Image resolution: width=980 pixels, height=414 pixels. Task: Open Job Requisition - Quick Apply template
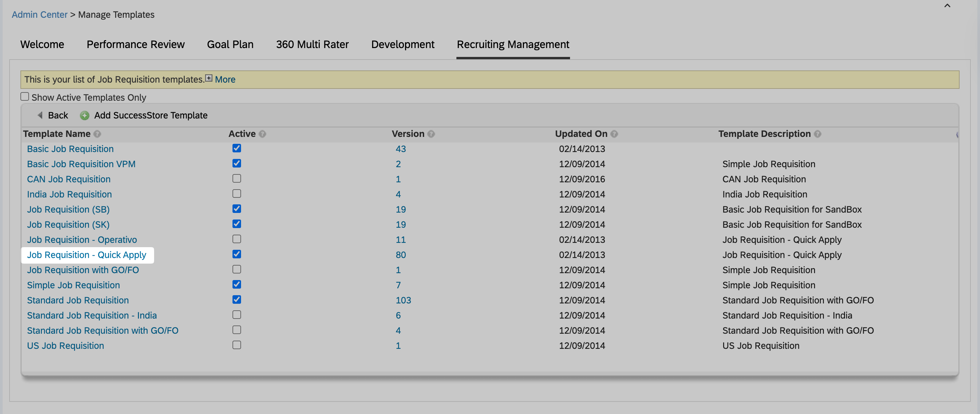point(86,255)
